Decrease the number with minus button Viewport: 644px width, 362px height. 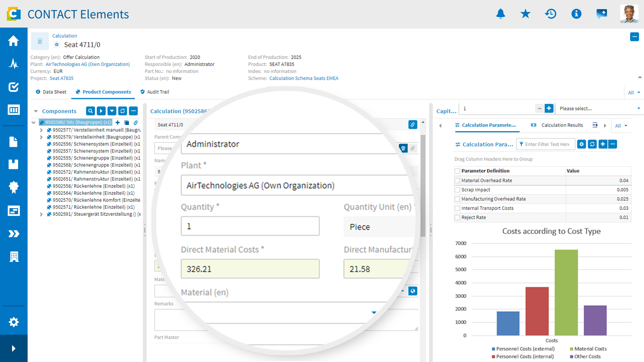(539, 108)
